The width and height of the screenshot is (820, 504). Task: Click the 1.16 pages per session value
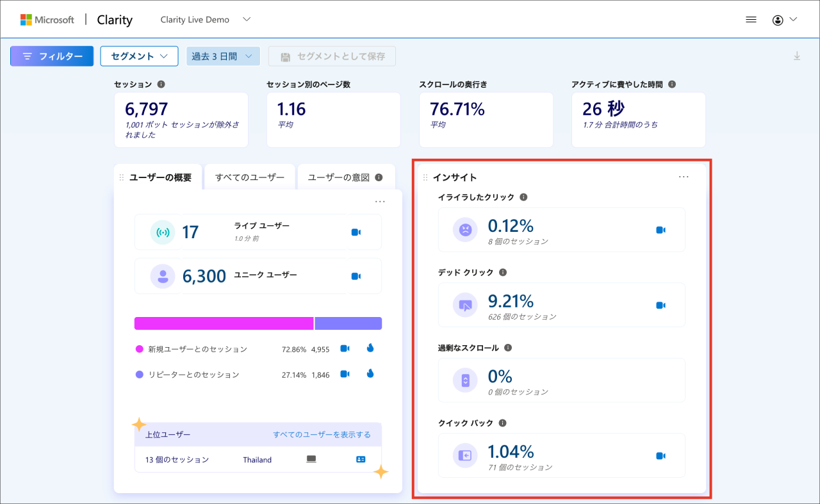coord(291,110)
